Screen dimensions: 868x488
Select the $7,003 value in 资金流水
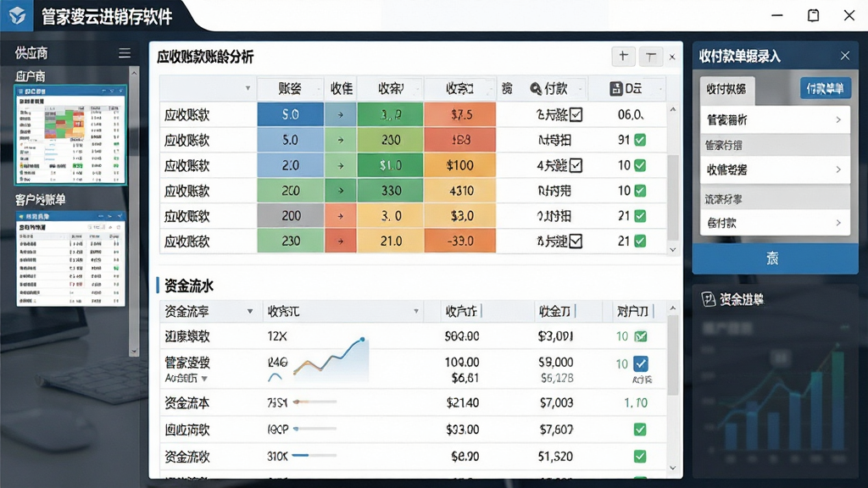click(x=556, y=402)
